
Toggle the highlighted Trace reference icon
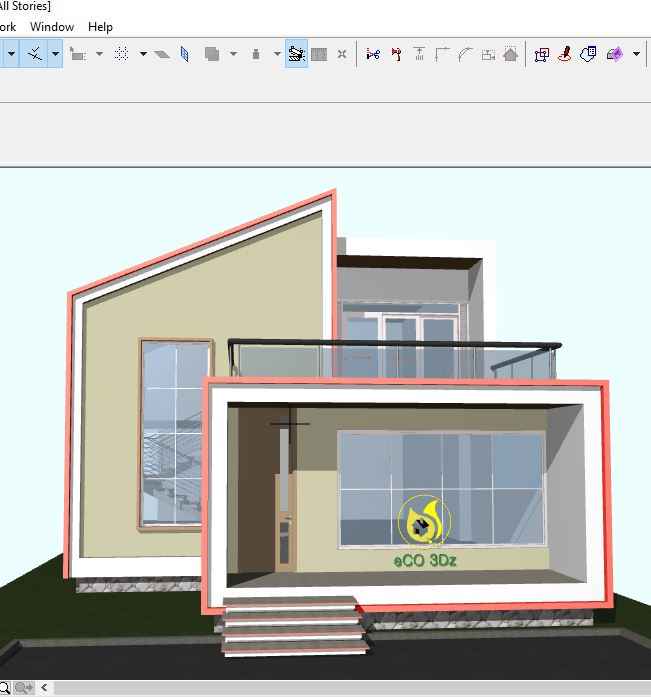tap(296, 54)
